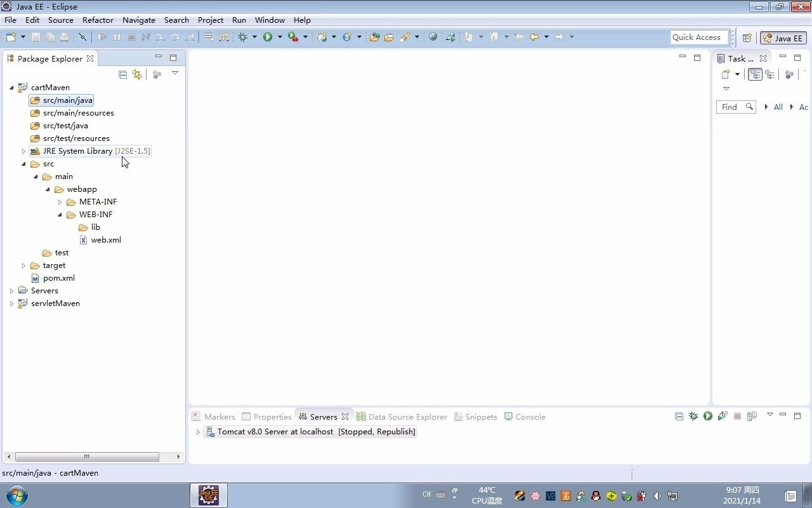Open the Servers view menu dropdown
Image resolution: width=812 pixels, height=508 pixels.
(770, 415)
